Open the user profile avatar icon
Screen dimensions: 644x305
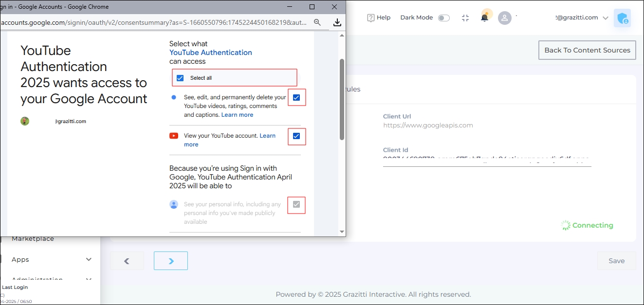click(505, 18)
